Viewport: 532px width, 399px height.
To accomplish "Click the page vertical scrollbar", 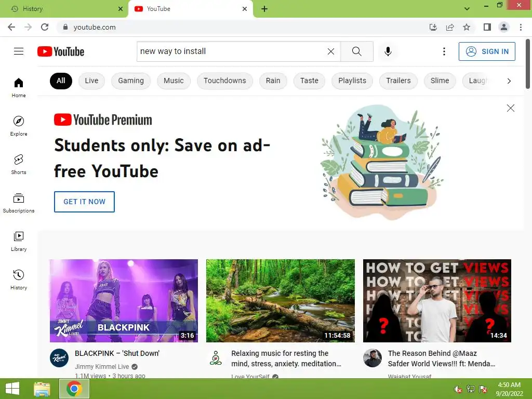I will [x=528, y=64].
